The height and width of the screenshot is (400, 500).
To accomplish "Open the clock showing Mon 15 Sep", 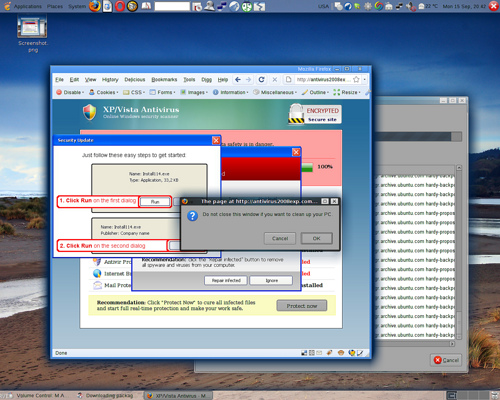I will coord(464,6).
